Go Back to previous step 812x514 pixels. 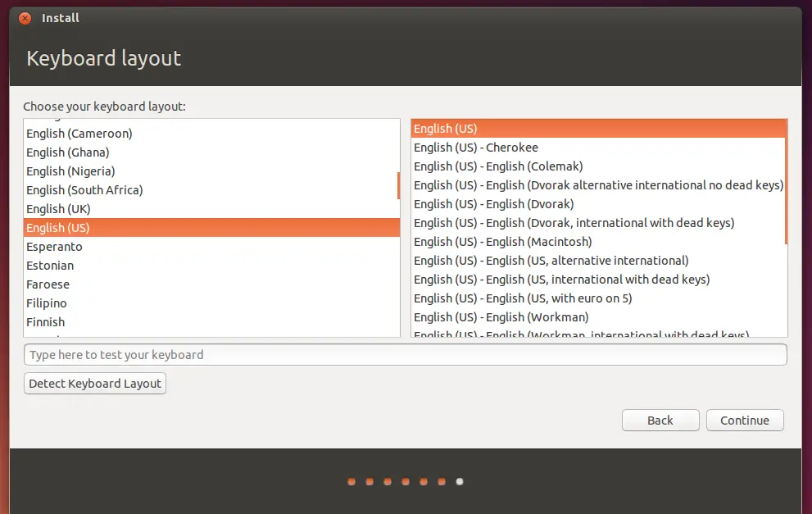[660, 421]
